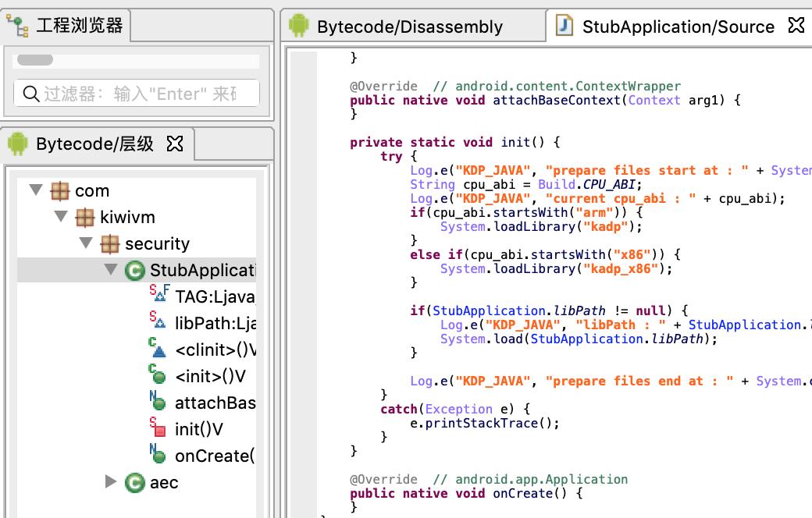Close the StubApplication/Source tab
The width and height of the screenshot is (812, 518).
pos(796,26)
